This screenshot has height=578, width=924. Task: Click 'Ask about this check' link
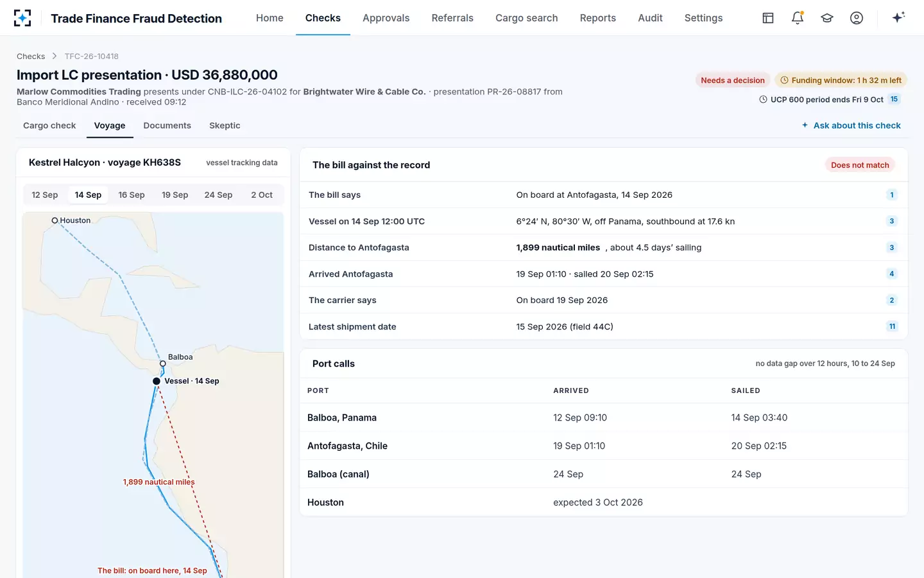tap(851, 126)
